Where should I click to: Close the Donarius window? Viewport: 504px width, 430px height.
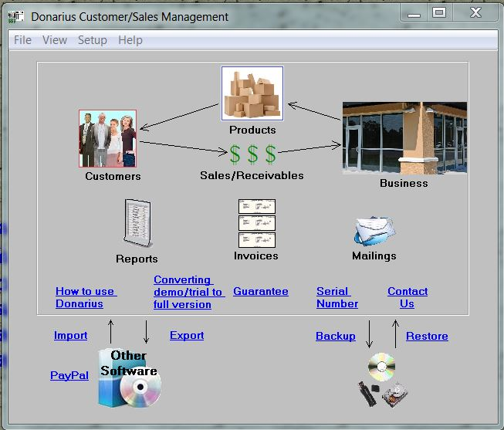(x=475, y=13)
